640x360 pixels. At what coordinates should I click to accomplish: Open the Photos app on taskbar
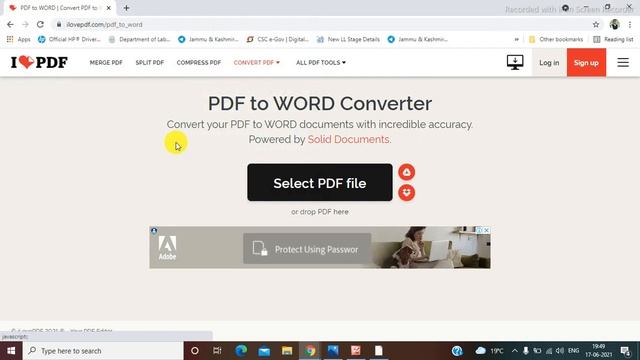(x=333, y=351)
